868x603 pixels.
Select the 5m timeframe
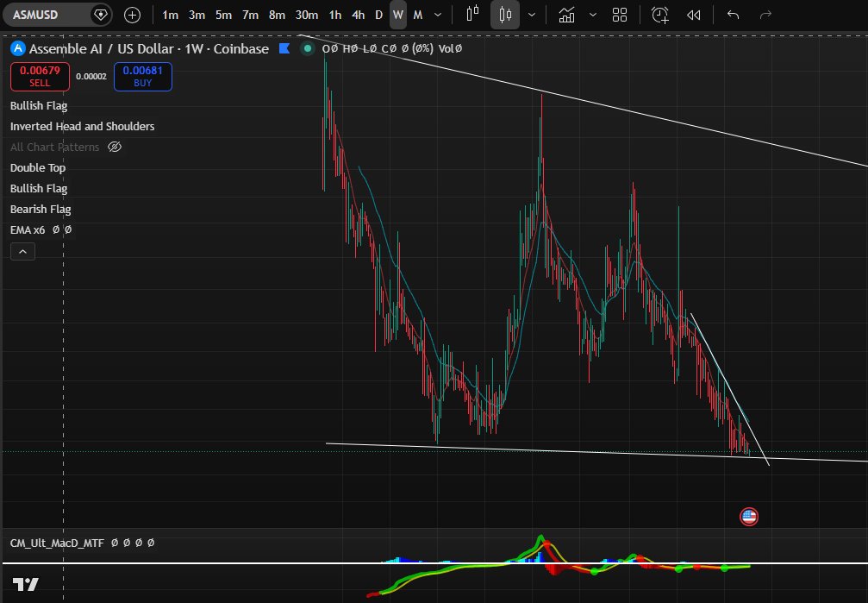coord(223,15)
